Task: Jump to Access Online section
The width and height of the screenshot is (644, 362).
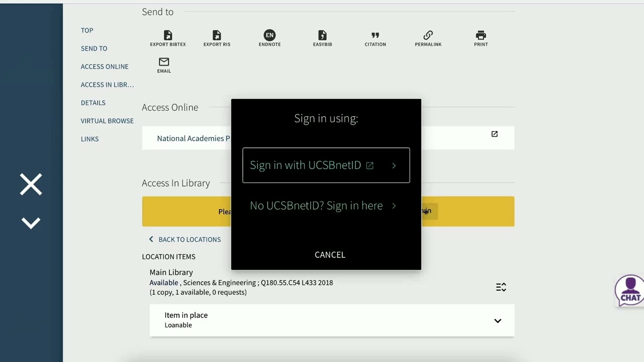Action: point(105,66)
